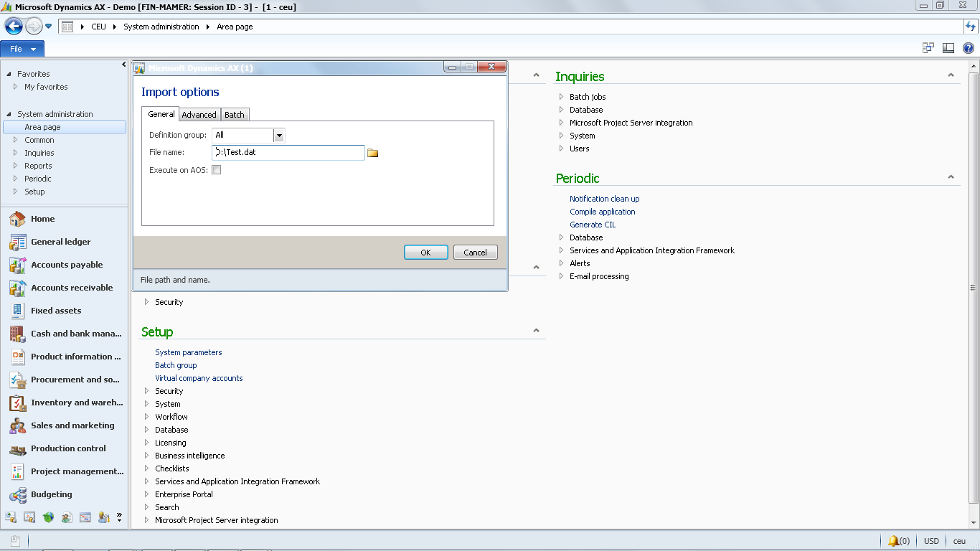The width and height of the screenshot is (980, 551).
Task: Refresh the page using the address bar arrows icon
Action: (971, 27)
